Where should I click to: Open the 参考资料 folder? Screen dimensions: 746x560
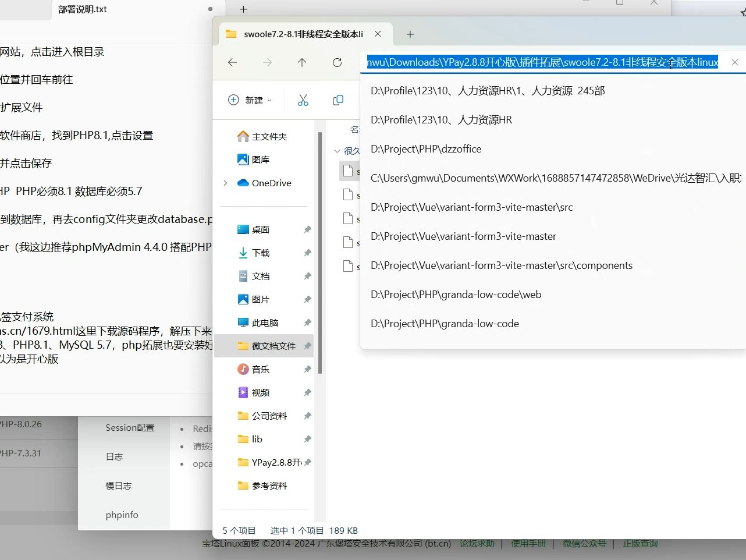pos(262,485)
